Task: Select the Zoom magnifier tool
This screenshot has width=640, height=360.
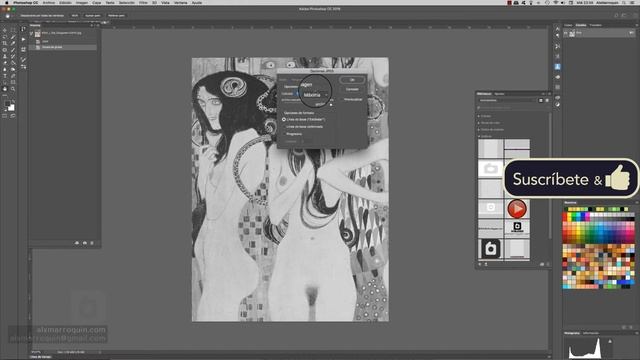Action: 13,89
